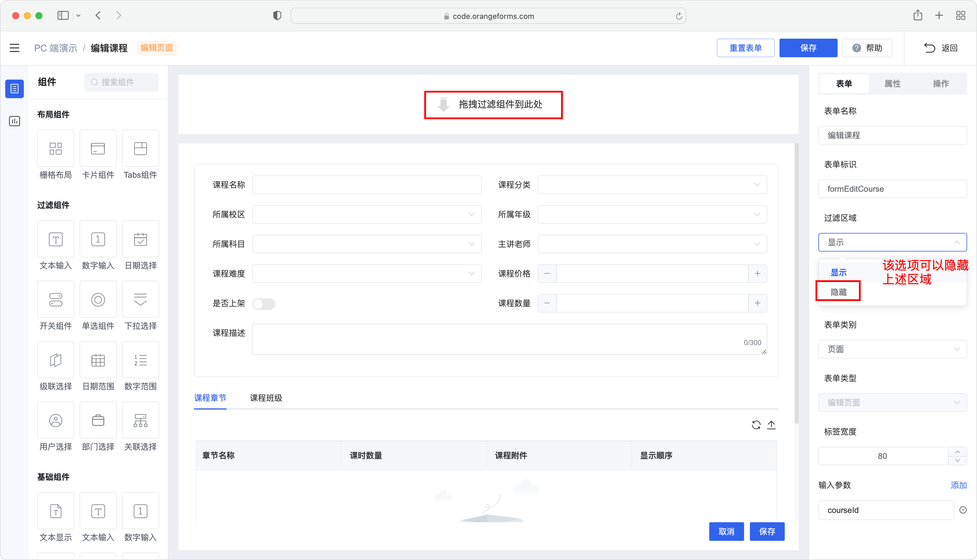Select the 文本显示 basic component
Screen dimensions: 977x560
[x=55, y=511]
